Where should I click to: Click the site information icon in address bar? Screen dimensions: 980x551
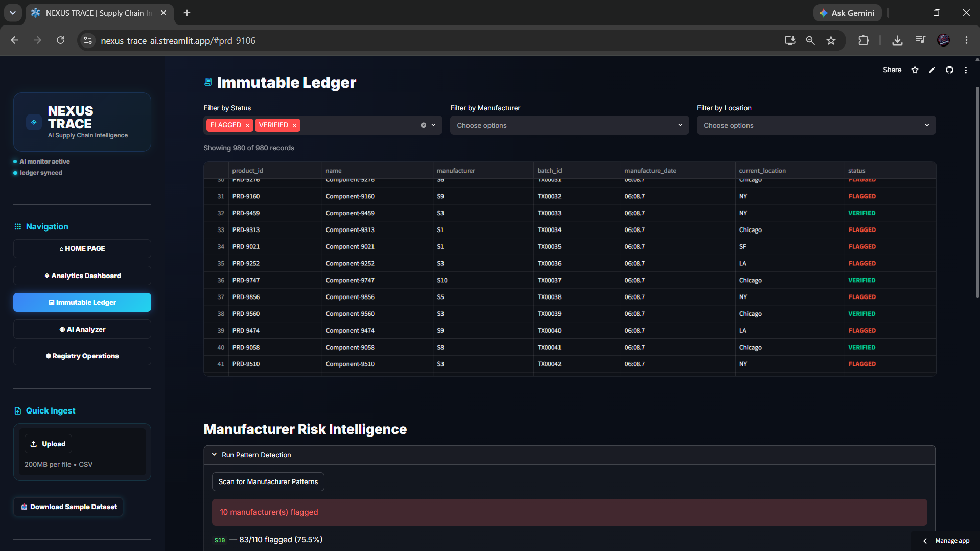tap(88, 40)
